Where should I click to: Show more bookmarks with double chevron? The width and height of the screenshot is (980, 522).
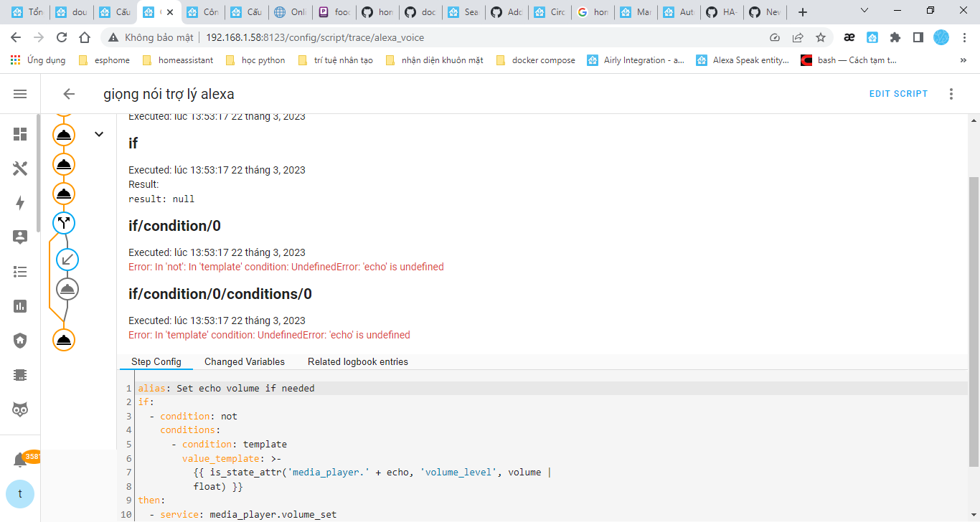963,60
